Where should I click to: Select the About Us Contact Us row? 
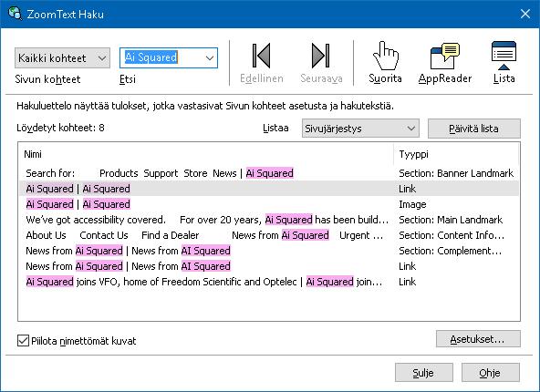268,235
